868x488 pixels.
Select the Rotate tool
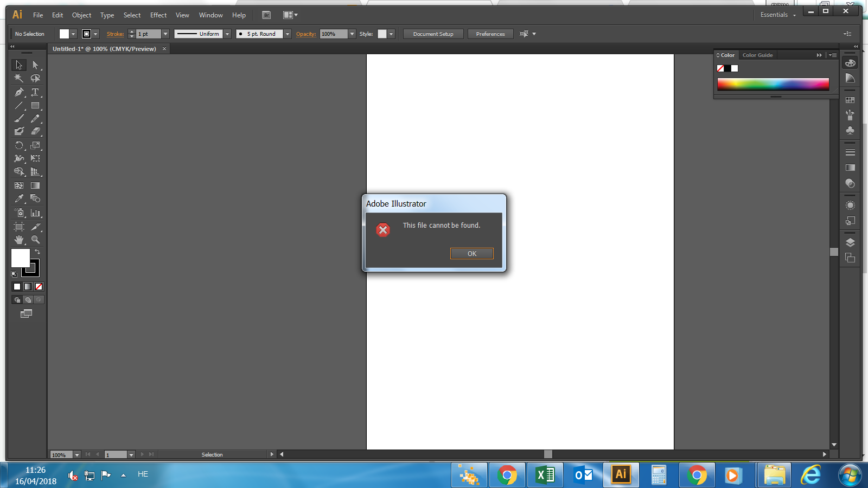pos(19,145)
